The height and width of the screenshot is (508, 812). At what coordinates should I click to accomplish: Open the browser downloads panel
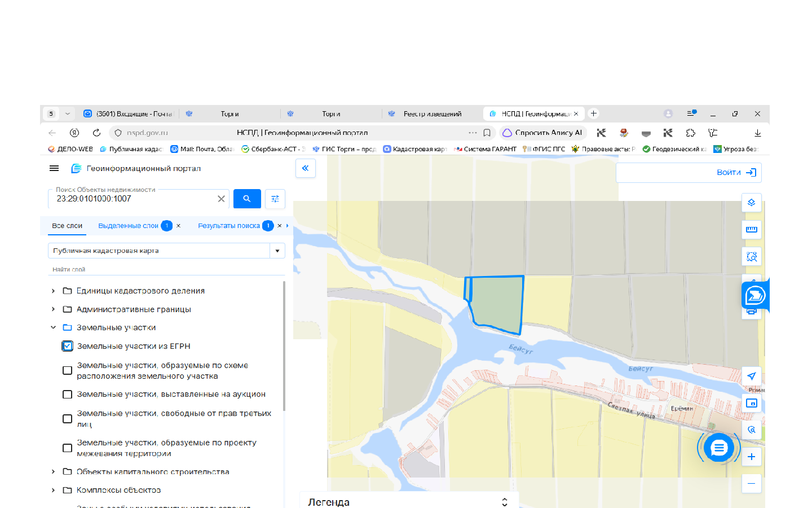click(758, 133)
